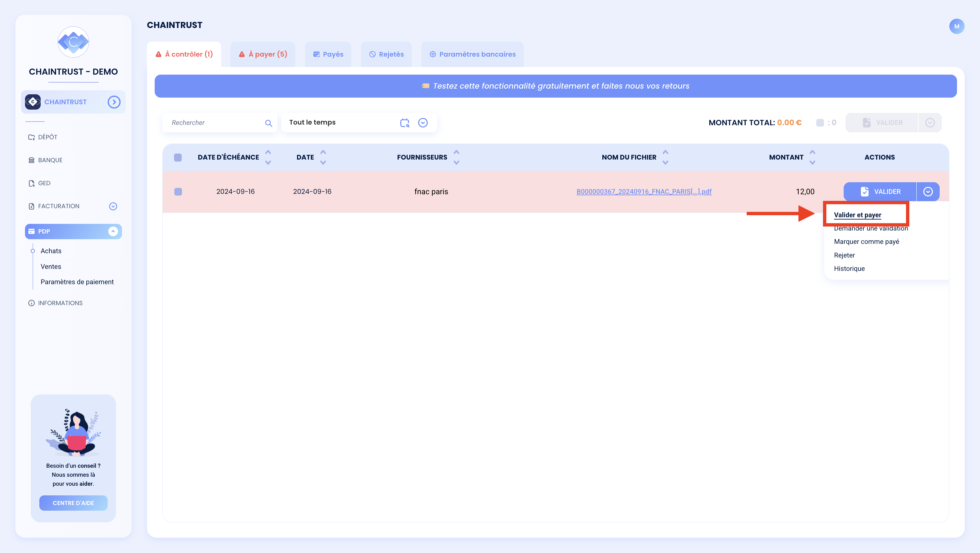Click the NOM DU FICHIER column header
The height and width of the screenshot is (553, 980).
[x=629, y=158]
